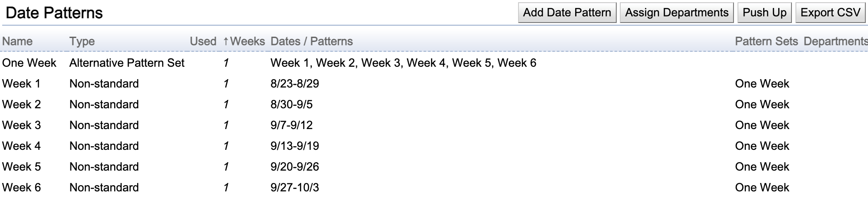
Task: Click the Push Up button
Action: (764, 12)
